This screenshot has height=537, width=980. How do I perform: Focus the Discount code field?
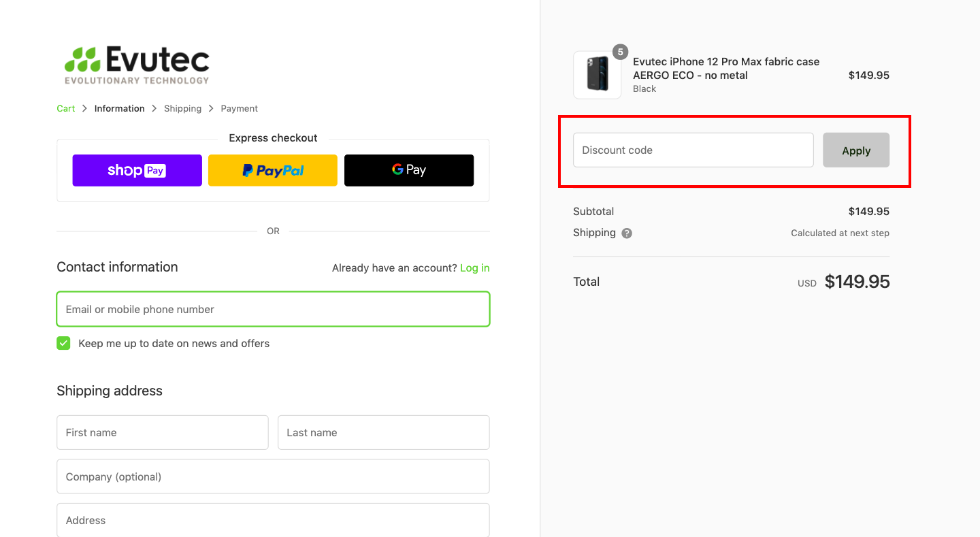pos(693,150)
